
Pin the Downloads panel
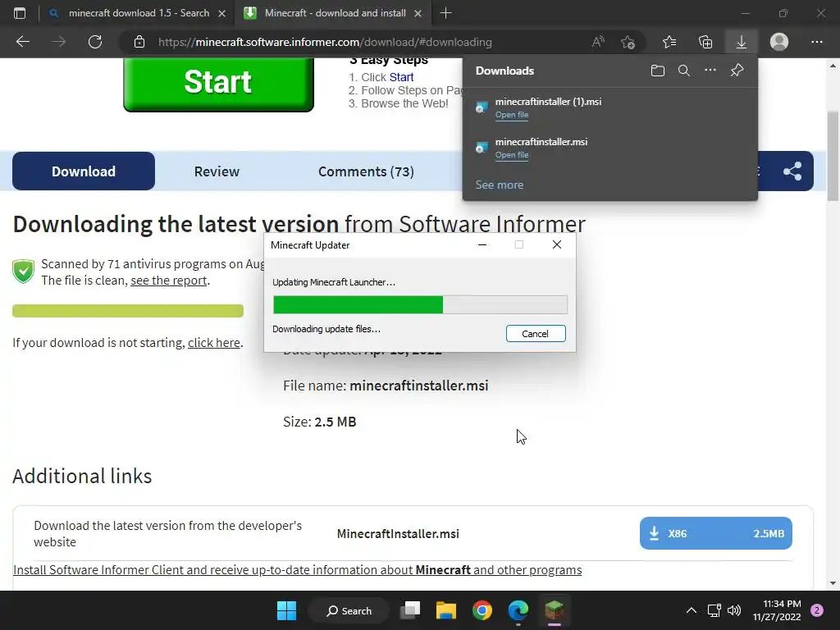coord(737,71)
